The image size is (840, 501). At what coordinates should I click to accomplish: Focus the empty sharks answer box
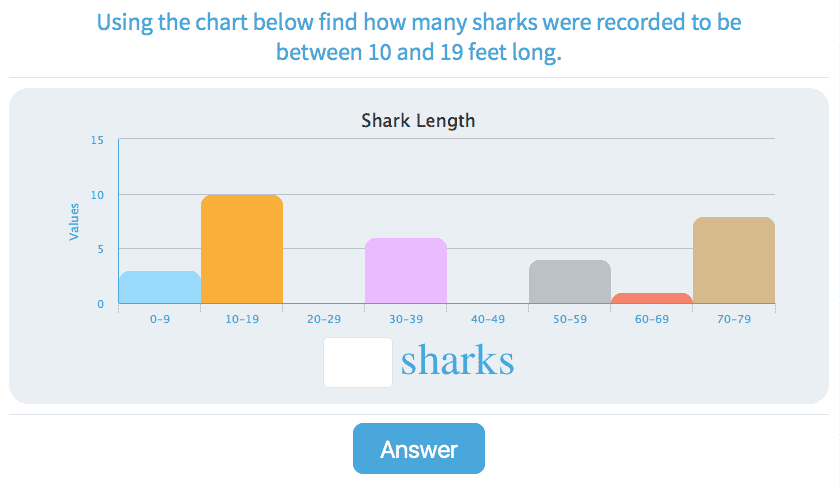(358, 362)
